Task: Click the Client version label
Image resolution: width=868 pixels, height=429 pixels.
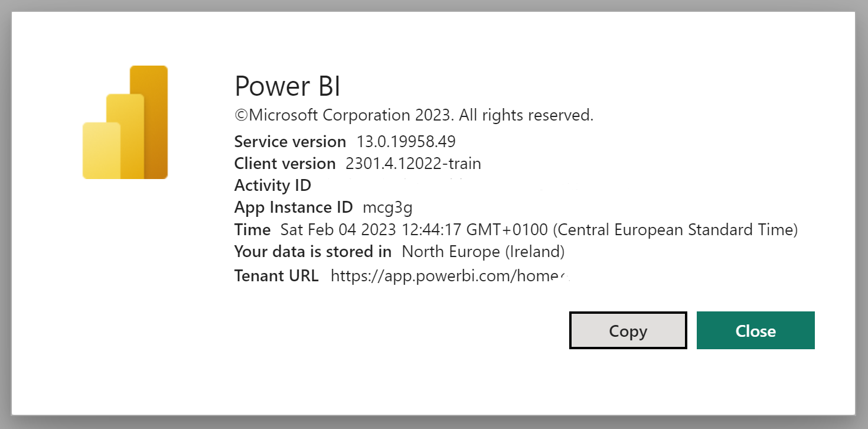Action: click(285, 163)
